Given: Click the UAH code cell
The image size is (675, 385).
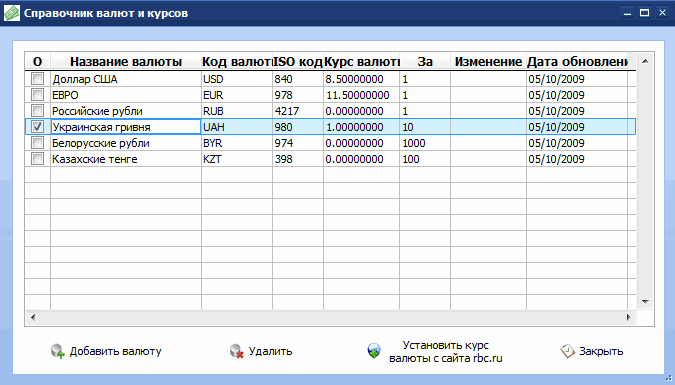Looking at the screenshot, I should click(x=237, y=127).
